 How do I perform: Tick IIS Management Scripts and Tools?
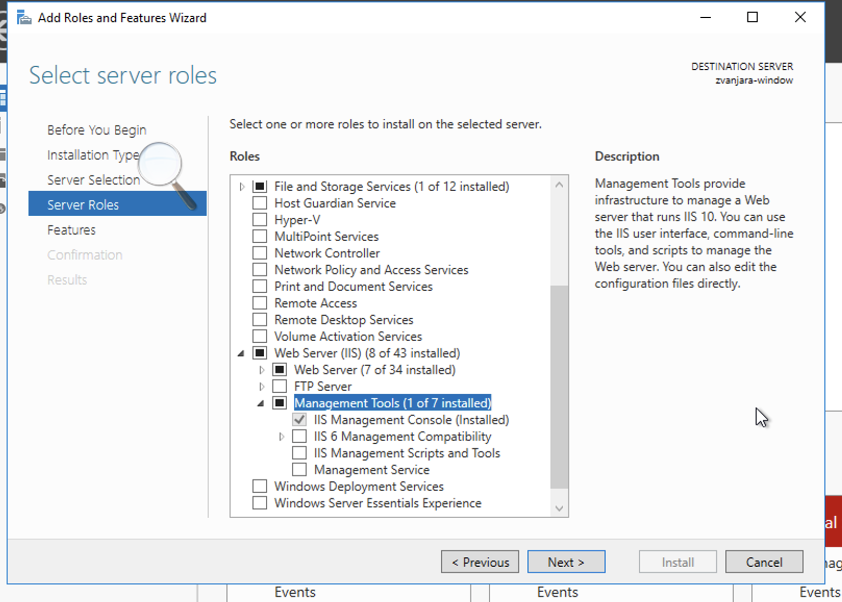(300, 454)
